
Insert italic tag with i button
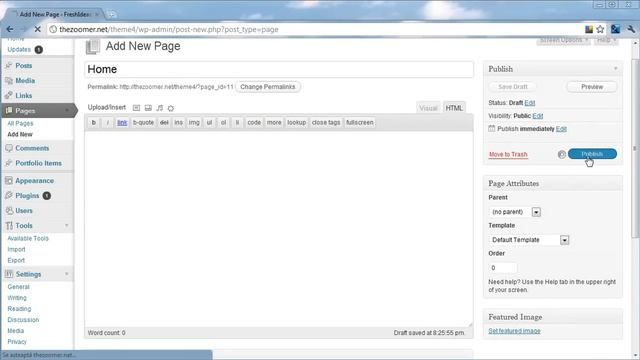(108, 122)
